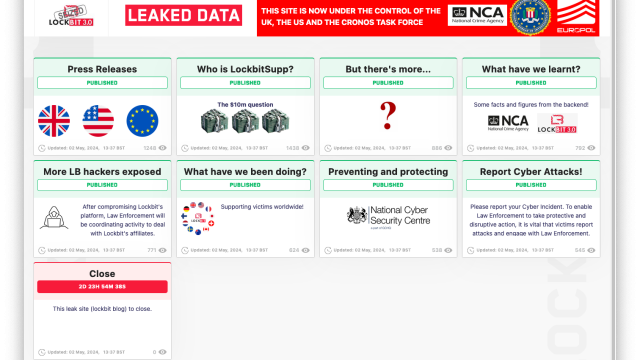Open the National Cyber Security Centre logo

pyautogui.click(x=389, y=216)
